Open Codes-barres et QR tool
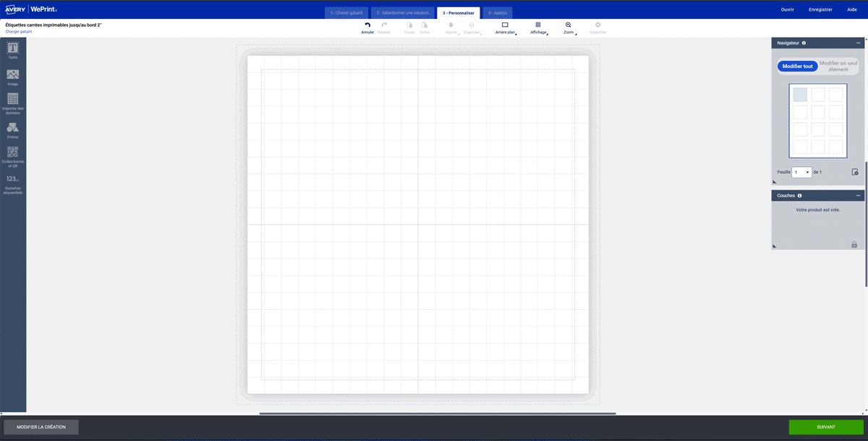 click(13, 156)
